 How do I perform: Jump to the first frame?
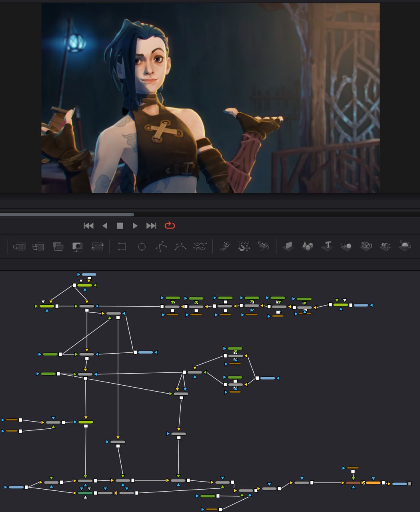[88, 226]
